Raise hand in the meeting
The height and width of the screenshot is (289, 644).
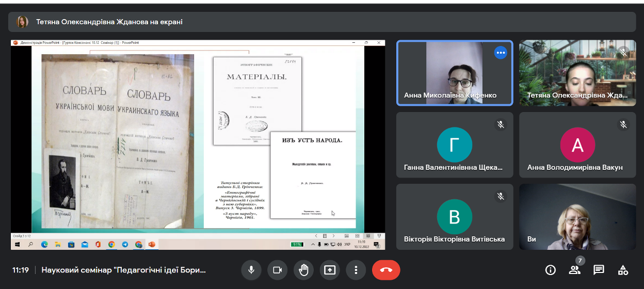click(304, 270)
